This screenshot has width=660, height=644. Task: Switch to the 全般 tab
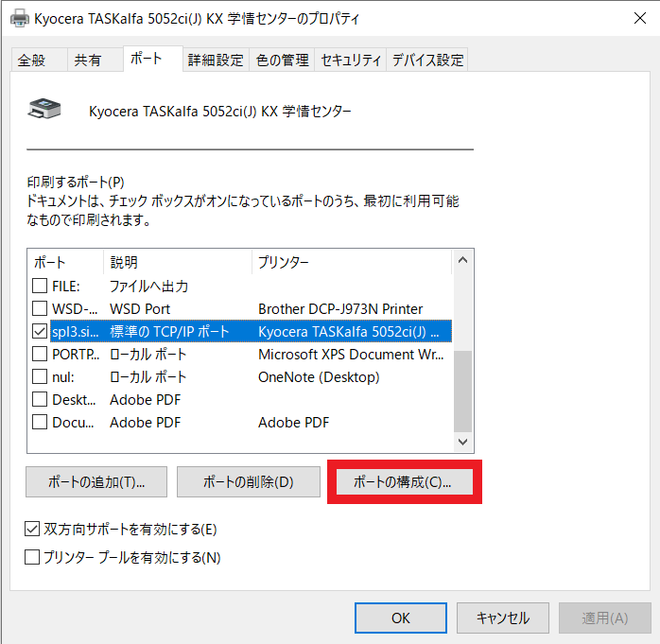[39, 61]
